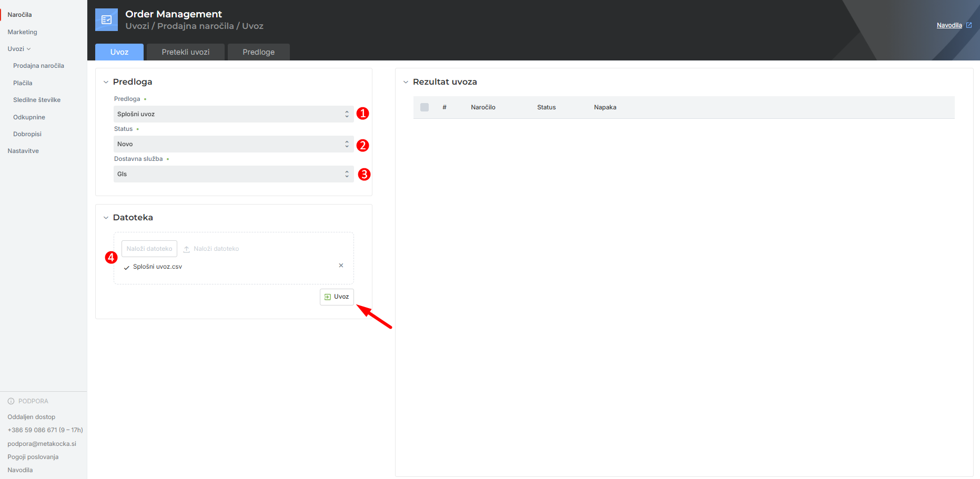Open the Status dropdown showing Novo
980x479 pixels.
pos(234,144)
